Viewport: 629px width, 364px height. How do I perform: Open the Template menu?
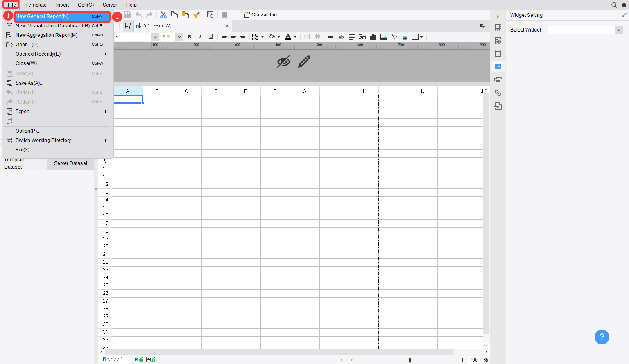pyautogui.click(x=36, y=5)
